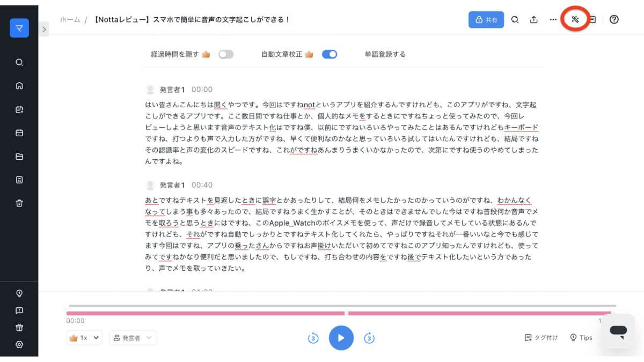This screenshot has width=644, height=362.
Task: Click 発言者1 label at 00:00
Action: click(172, 90)
